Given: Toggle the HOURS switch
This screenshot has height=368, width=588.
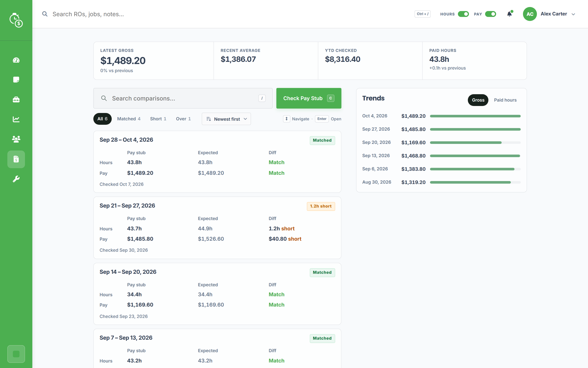Looking at the screenshot, I should [463, 14].
